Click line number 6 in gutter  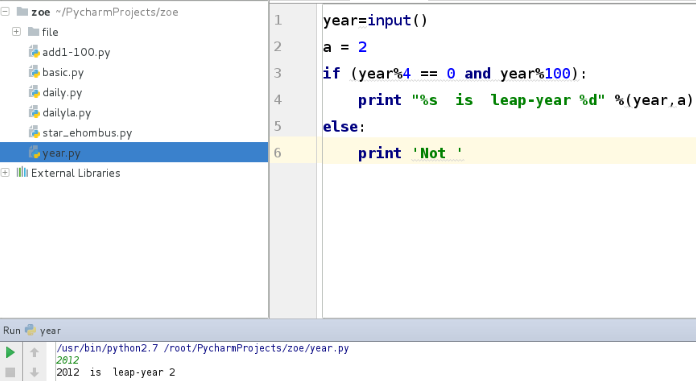278,153
